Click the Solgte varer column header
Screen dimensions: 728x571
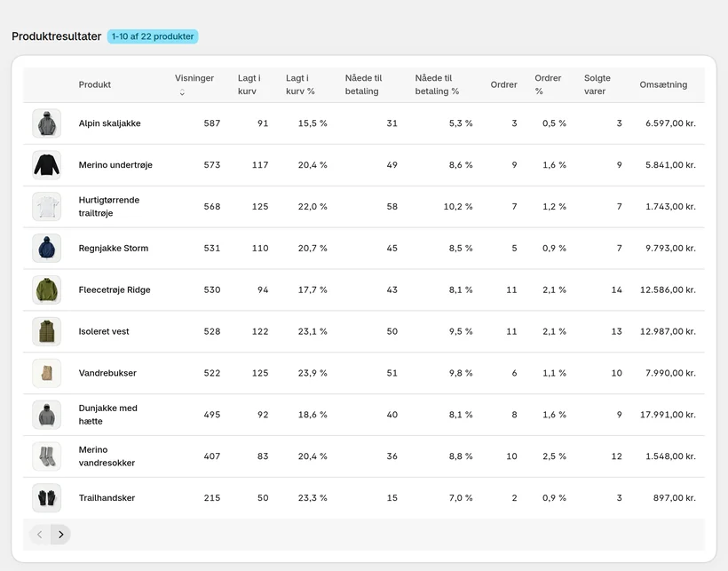597,84
